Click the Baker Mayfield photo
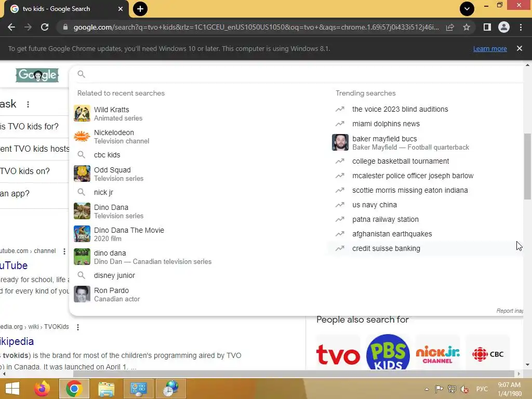 coord(340,142)
